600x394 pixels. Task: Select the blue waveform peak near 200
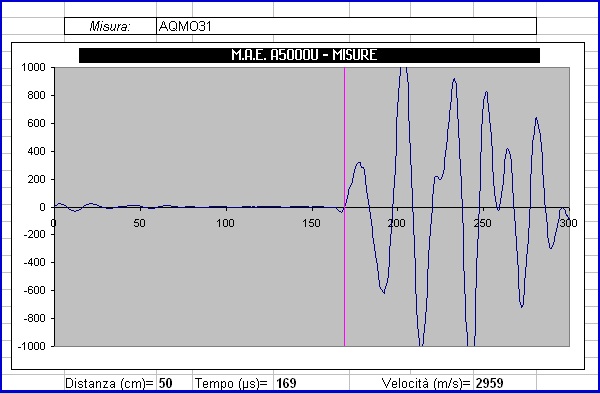point(404,72)
